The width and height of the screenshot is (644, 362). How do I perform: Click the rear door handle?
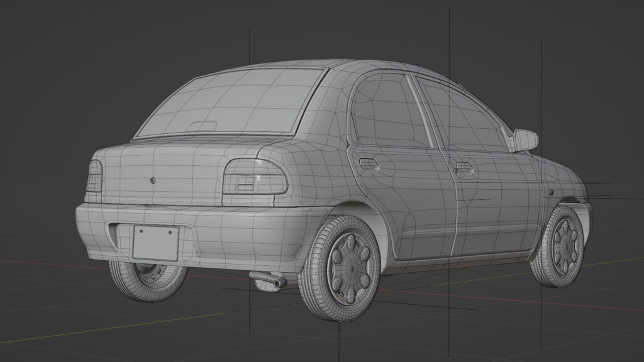tap(369, 163)
